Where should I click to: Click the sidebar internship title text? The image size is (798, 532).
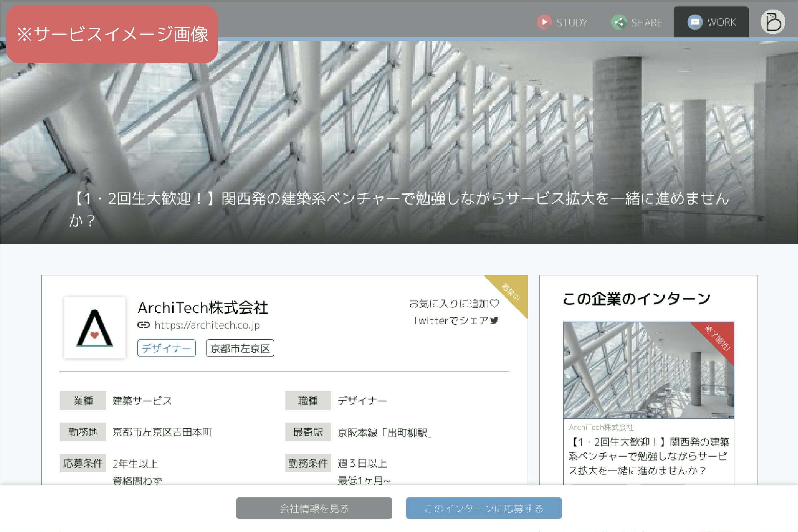(x=648, y=456)
